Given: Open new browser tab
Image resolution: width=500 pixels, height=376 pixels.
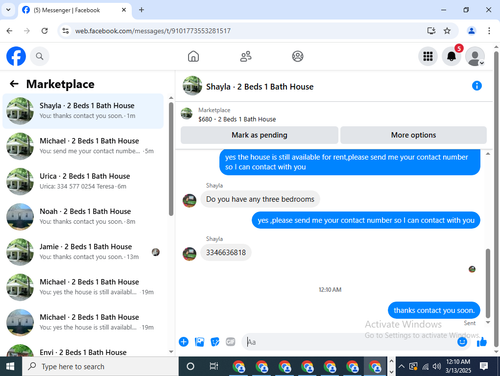Looking at the screenshot, I should 141,10.
